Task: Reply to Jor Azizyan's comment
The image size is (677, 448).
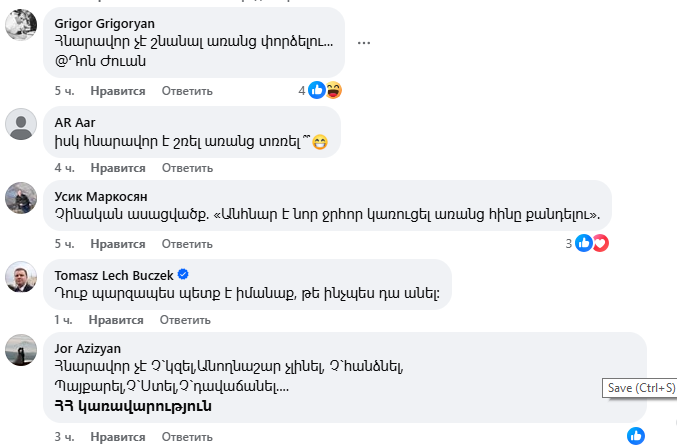Action: point(187,436)
